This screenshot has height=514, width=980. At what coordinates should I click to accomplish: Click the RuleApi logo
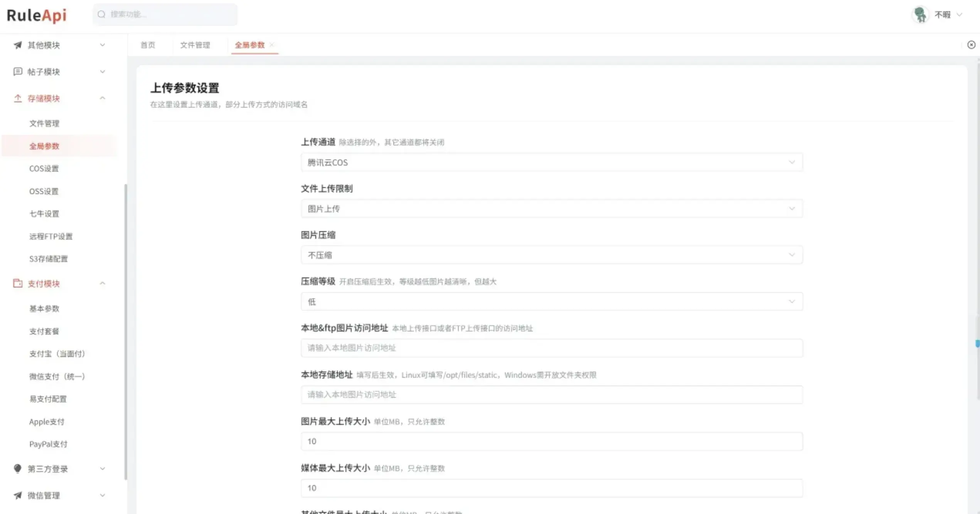[37, 15]
